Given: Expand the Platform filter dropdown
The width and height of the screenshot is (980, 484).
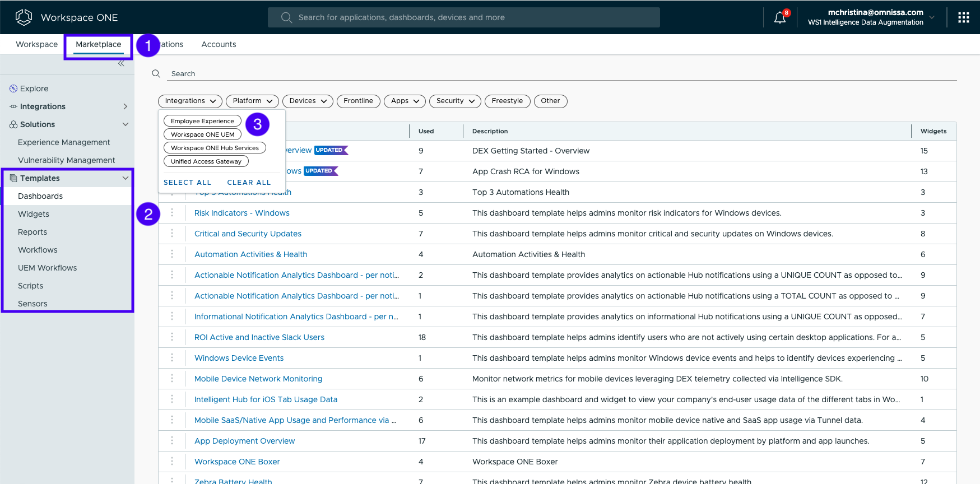Looking at the screenshot, I should pyautogui.click(x=252, y=101).
